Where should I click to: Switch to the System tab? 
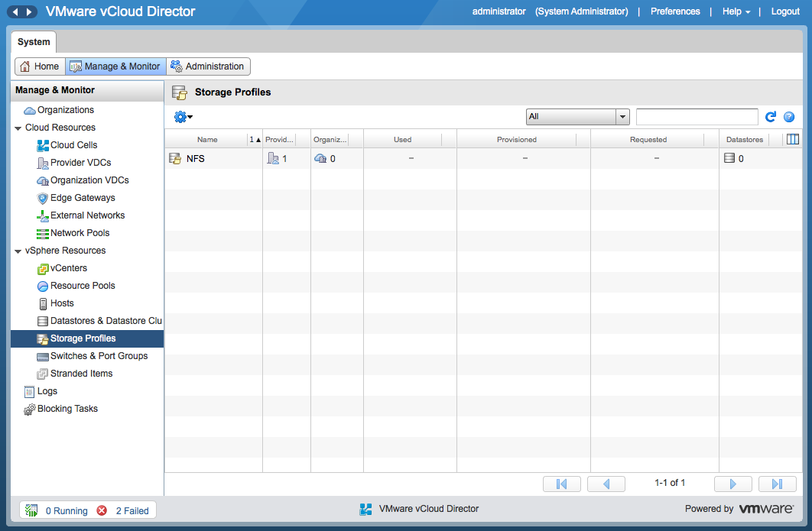(x=34, y=42)
